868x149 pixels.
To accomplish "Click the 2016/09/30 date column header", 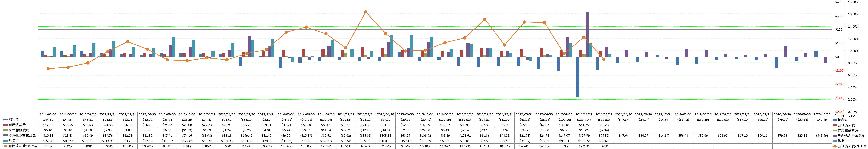I will click(x=485, y=114).
